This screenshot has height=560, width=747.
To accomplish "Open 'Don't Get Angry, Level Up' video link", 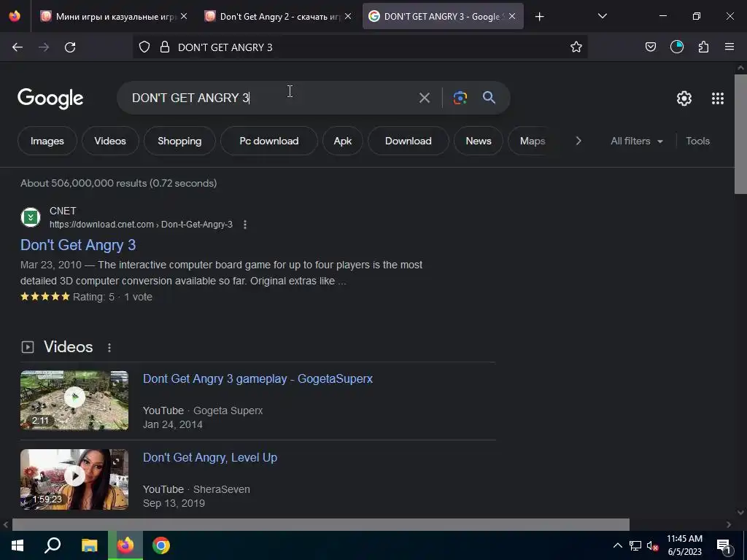I will (210, 458).
